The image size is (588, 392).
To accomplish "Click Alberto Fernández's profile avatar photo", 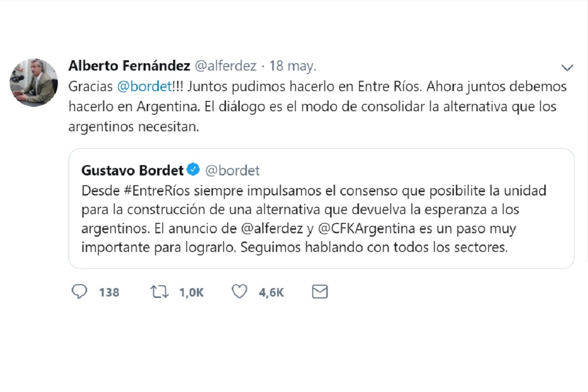I will click(x=34, y=82).
